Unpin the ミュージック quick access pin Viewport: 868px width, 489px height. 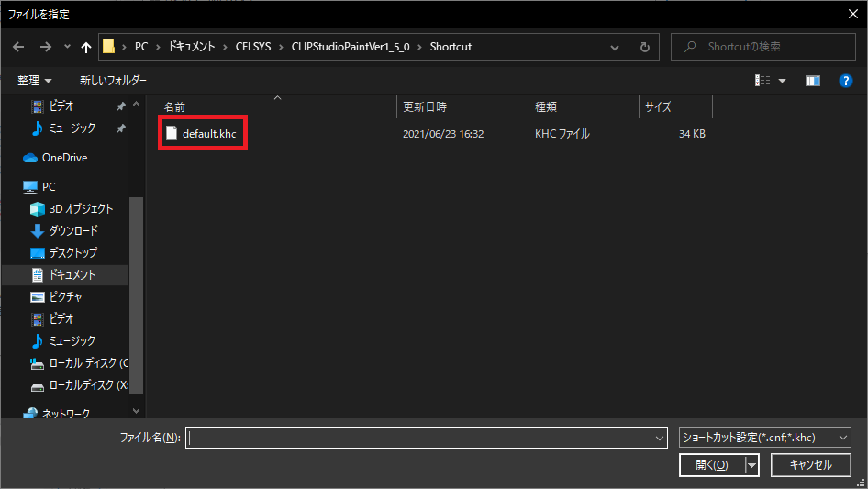(121, 128)
